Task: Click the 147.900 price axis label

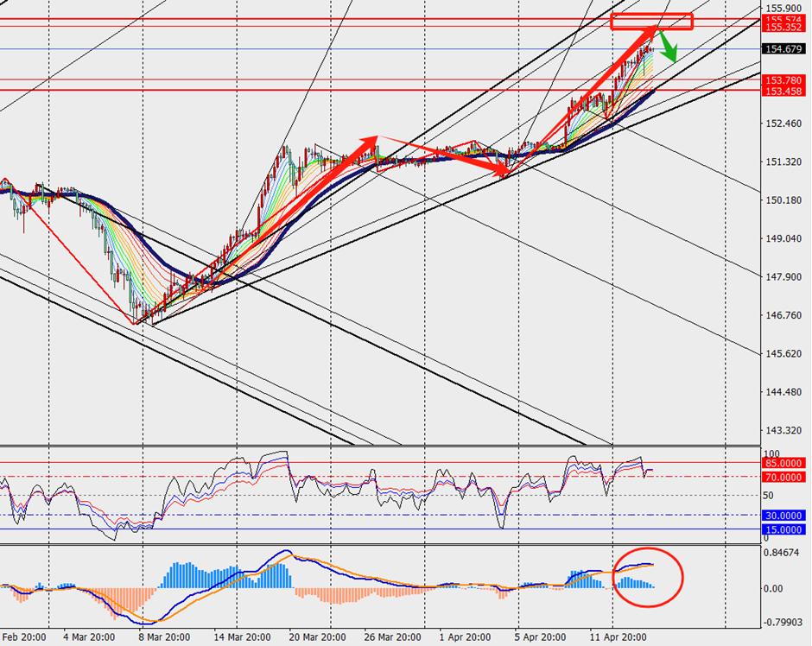Action: pos(783,277)
